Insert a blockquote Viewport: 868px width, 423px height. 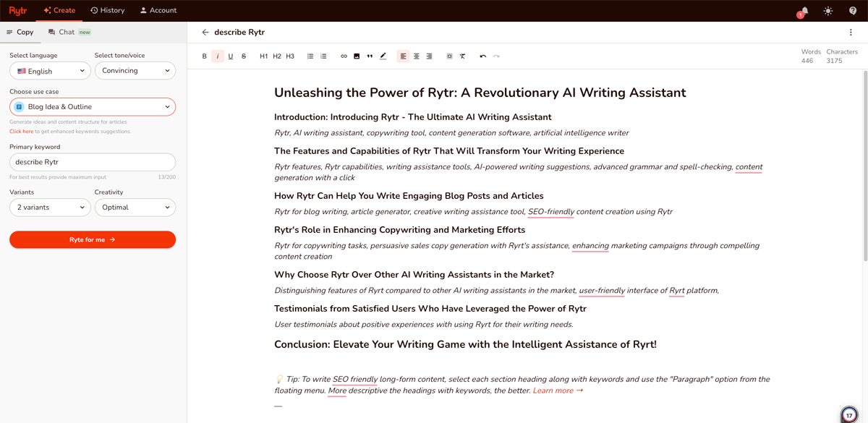coord(370,56)
